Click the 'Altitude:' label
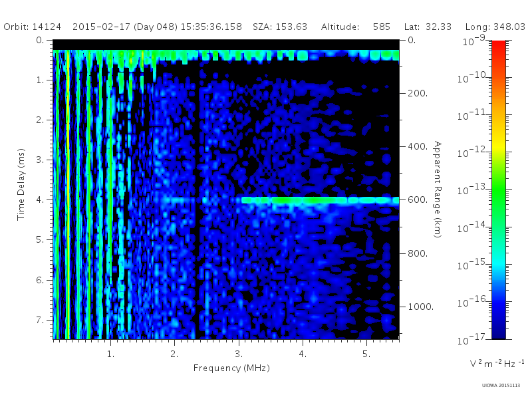Image resolution: width=532 pixels, height=399 pixels. (340, 27)
